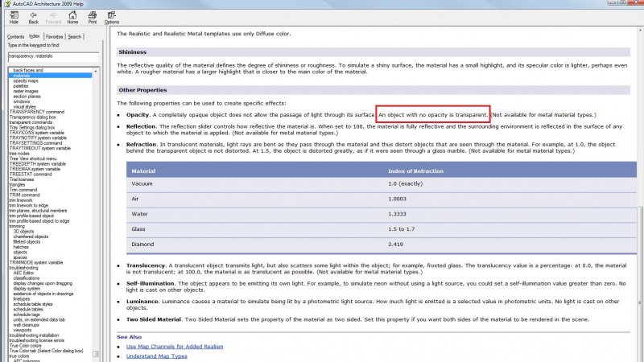Select 'chamfered objects' index entry

[x=31, y=237]
